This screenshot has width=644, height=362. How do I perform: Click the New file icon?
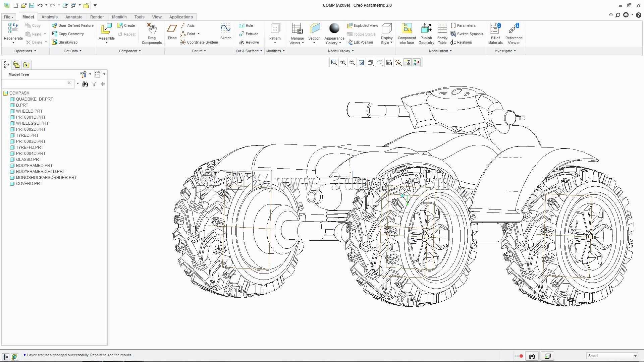[15, 5]
